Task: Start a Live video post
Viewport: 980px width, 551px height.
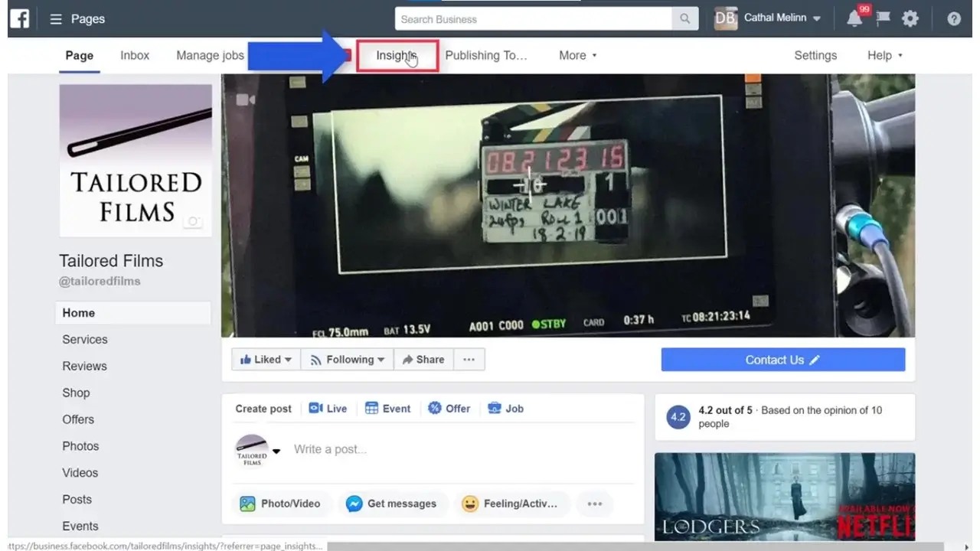Action: (328, 409)
